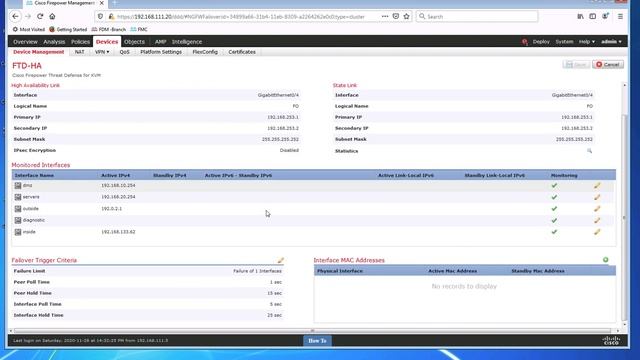The image size is (640, 360).
Task: Switch to the NAT tab
Action: pyautogui.click(x=80, y=52)
